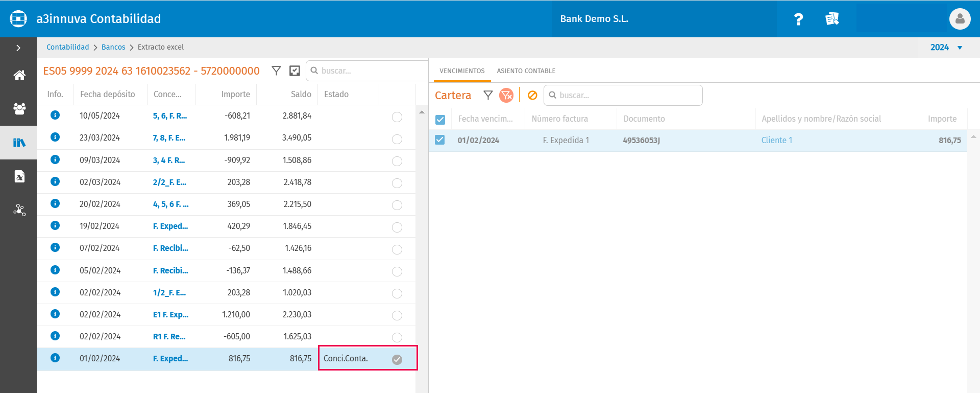Viewport: 980px width, 393px height.
Task: Show info for the 19/02/2024 movement
Action: click(x=55, y=225)
